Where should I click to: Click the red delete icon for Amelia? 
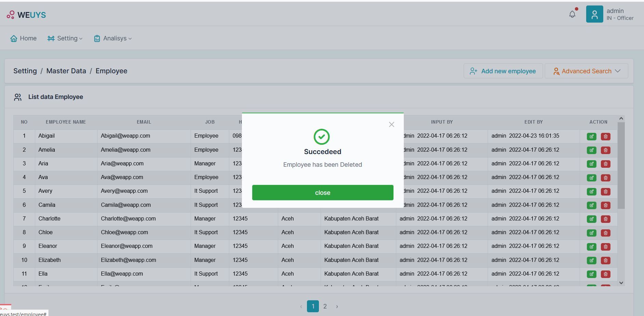pyautogui.click(x=605, y=150)
